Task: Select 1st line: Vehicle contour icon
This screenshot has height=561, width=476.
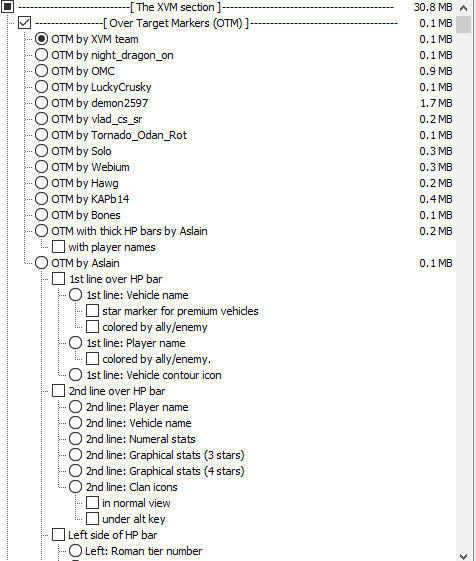Action: [x=76, y=375]
